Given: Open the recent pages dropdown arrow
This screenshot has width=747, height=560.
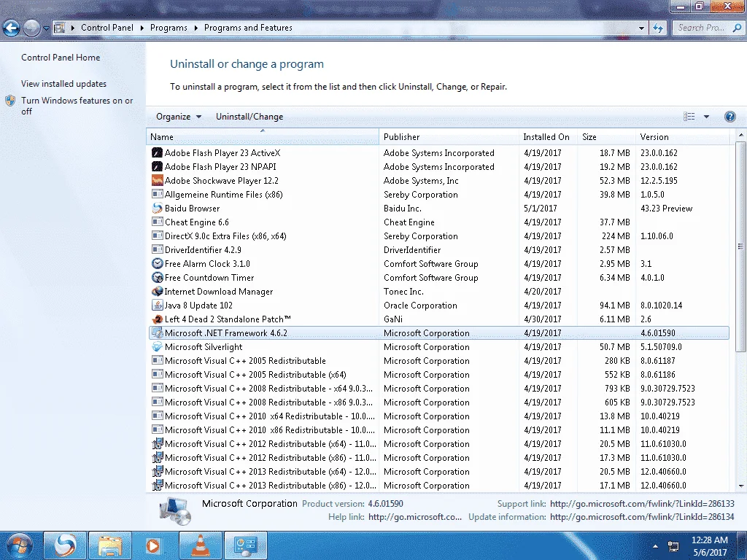Looking at the screenshot, I should coord(46,28).
